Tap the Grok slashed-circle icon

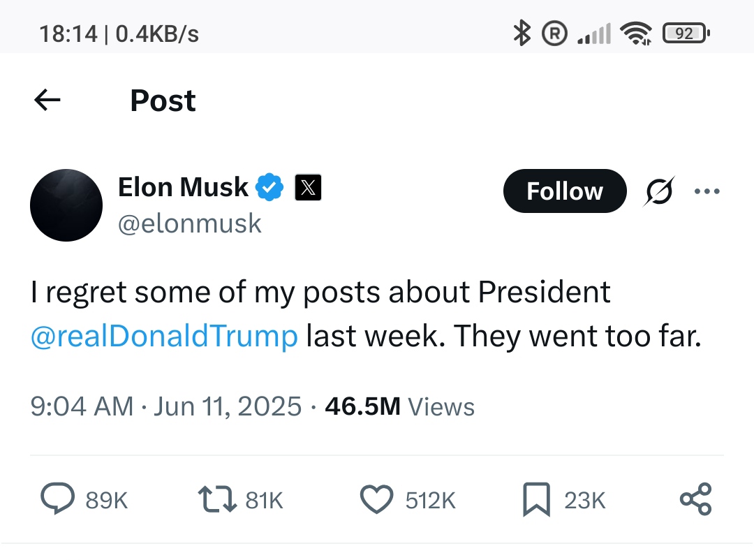658,191
